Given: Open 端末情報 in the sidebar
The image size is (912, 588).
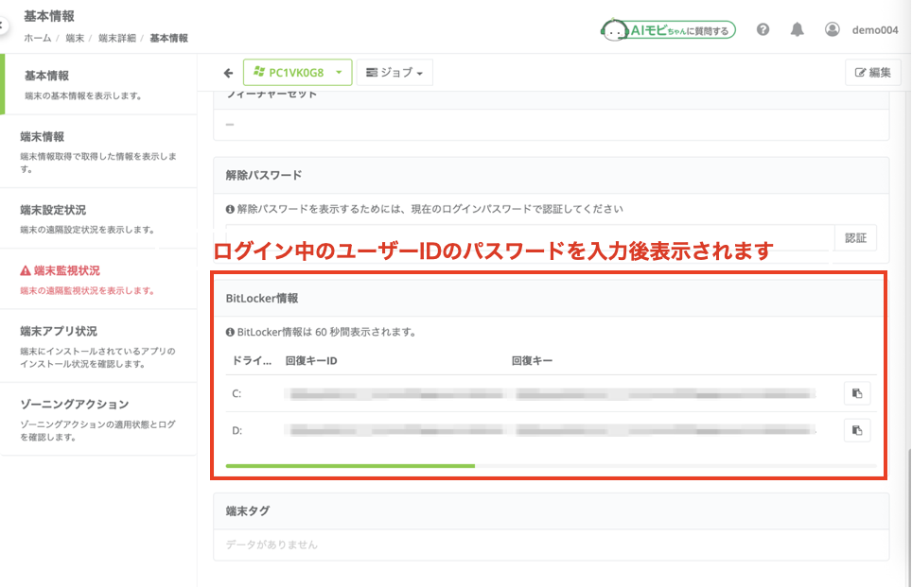Looking at the screenshot, I should point(98,151).
